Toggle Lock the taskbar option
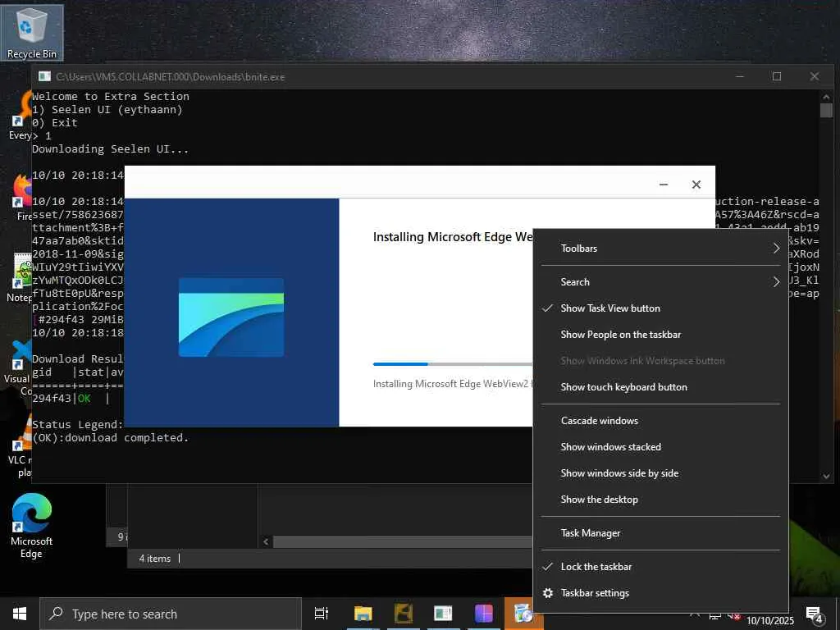Viewport: 840px width, 630px height. (660, 566)
